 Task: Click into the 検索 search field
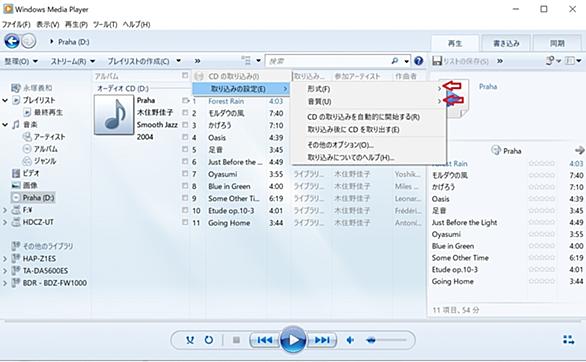329,61
